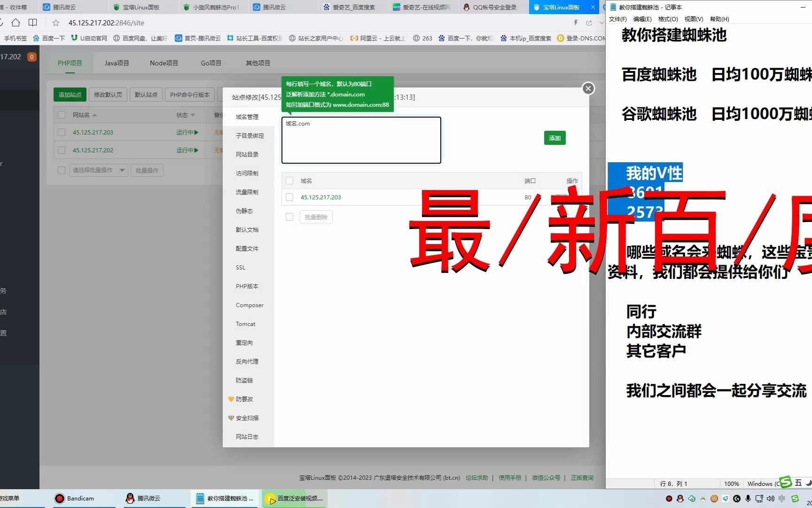812x508 pixels.
Task: Switch to the Node项目 tab
Action: [x=164, y=63]
